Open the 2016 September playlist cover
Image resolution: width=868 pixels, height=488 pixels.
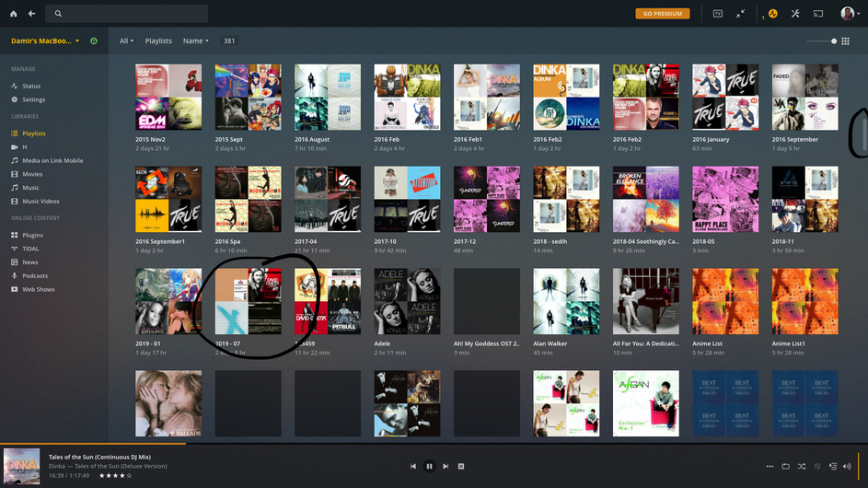(x=804, y=97)
